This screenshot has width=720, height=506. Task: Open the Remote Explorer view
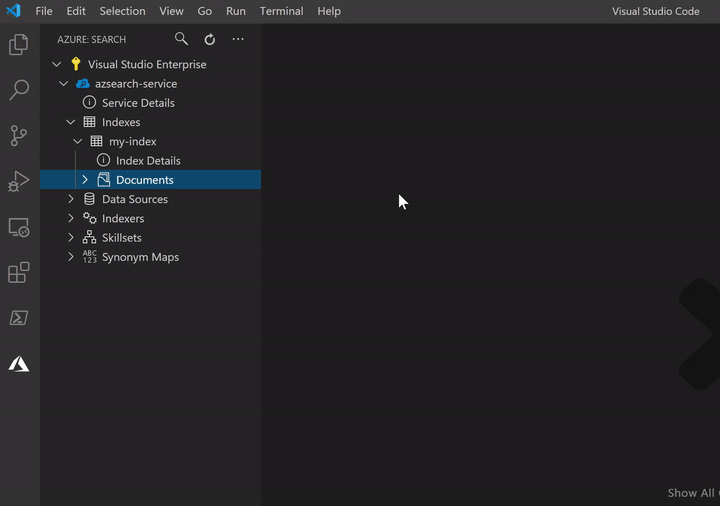click(x=19, y=227)
